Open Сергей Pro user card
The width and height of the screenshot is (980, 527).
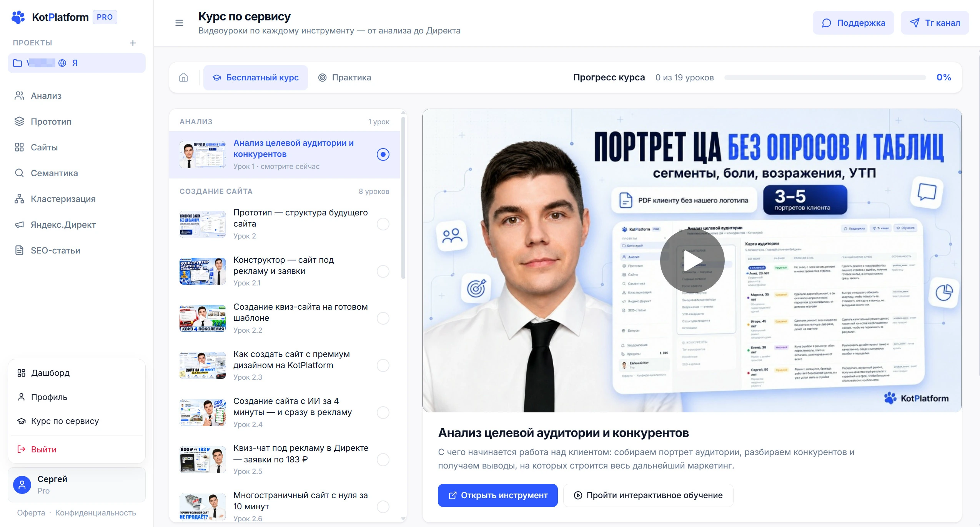[77, 485]
